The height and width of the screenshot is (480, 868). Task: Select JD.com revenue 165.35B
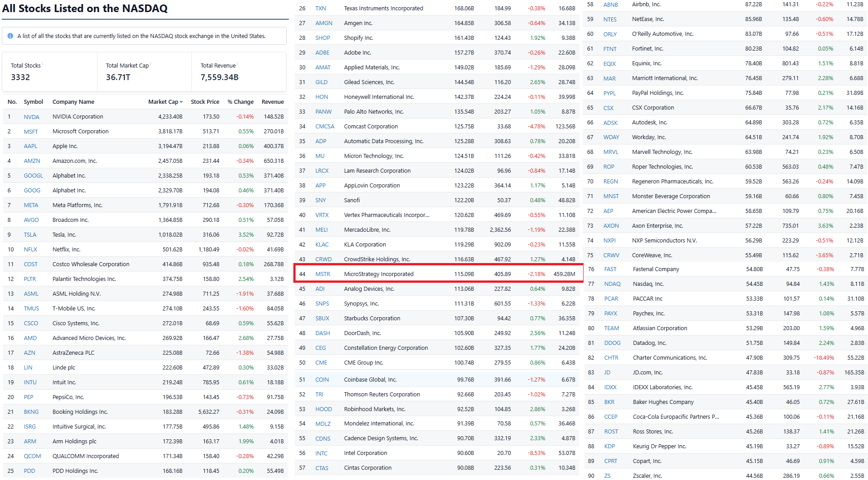click(854, 373)
